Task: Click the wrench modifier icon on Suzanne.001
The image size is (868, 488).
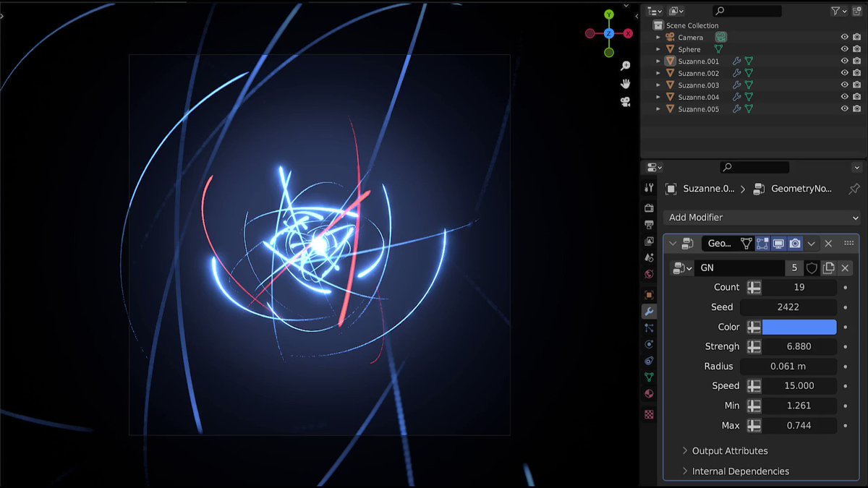Action: (737, 61)
